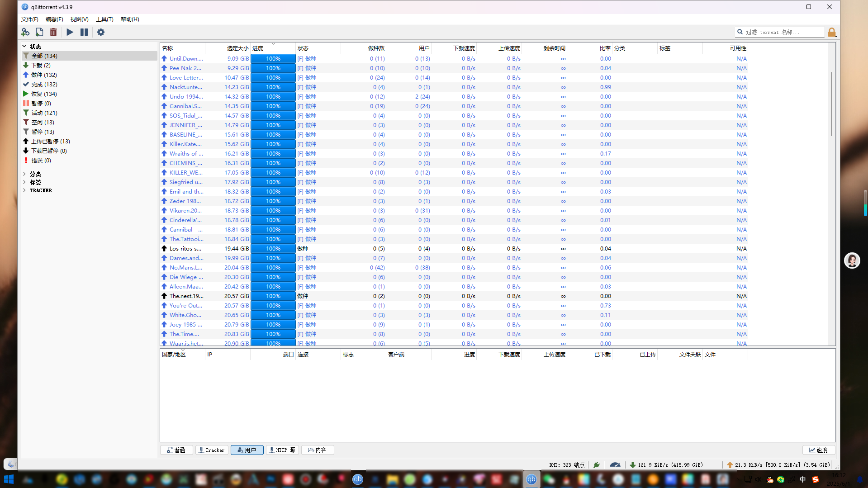The image size is (868, 488).
Task: Select the 暂停 (13) filter
Action: 90,132
